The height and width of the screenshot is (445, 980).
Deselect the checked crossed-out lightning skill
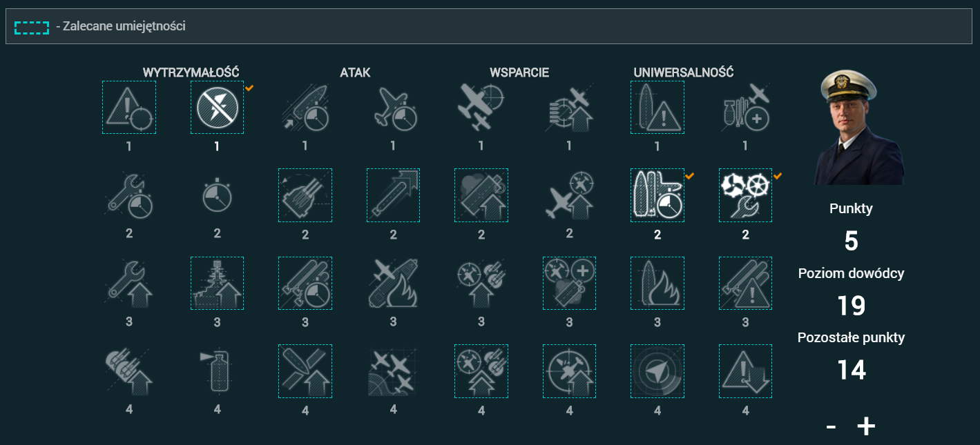(217, 108)
